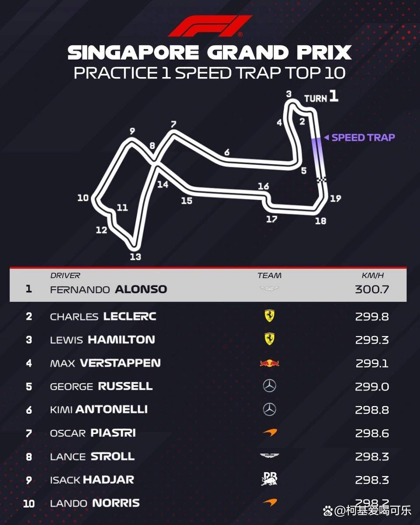
Task: Select the Fernando Alonso driver name
Action: click(x=108, y=289)
